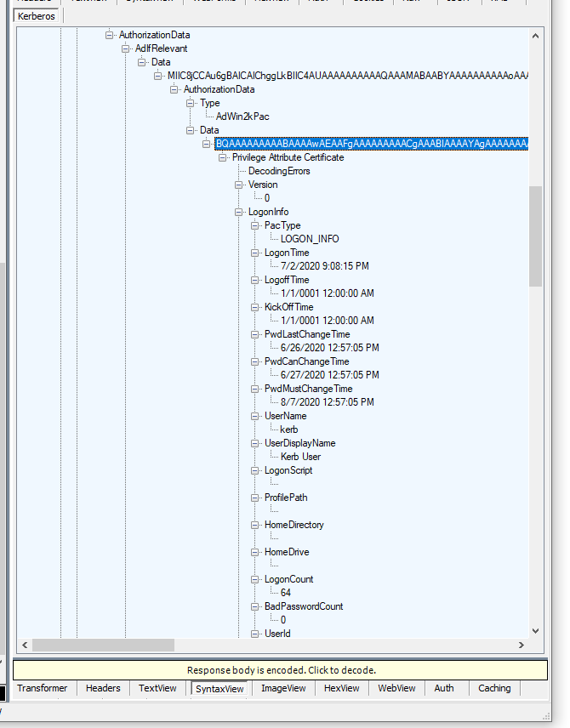
Task: Click the response body decode banner
Action: coord(281,670)
